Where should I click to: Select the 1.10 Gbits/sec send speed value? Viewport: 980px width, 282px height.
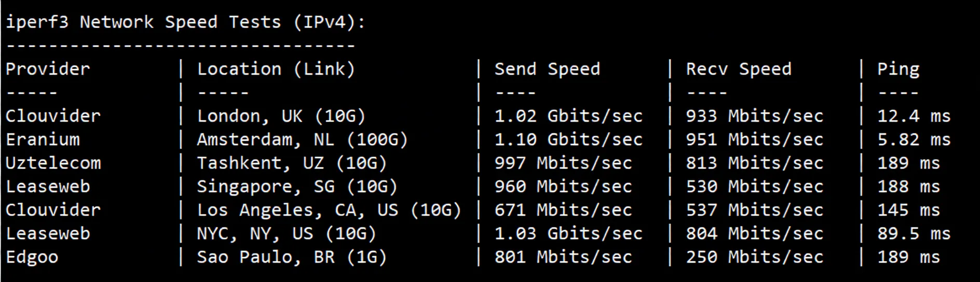pyautogui.click(x=568, y=139)
